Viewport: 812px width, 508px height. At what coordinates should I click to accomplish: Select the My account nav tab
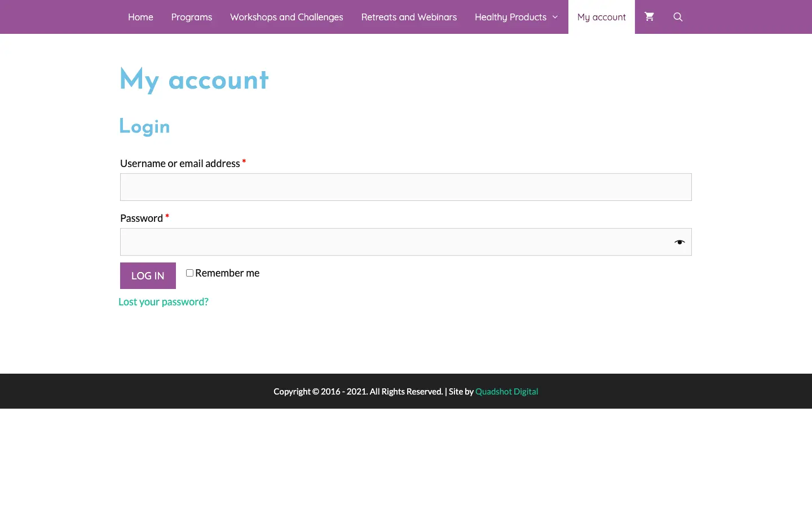601,17
